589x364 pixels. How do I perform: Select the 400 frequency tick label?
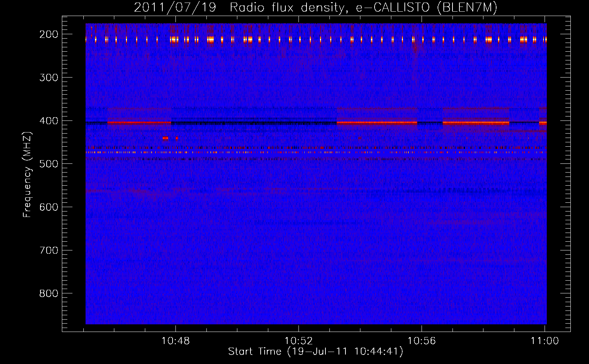coord(49,121)
